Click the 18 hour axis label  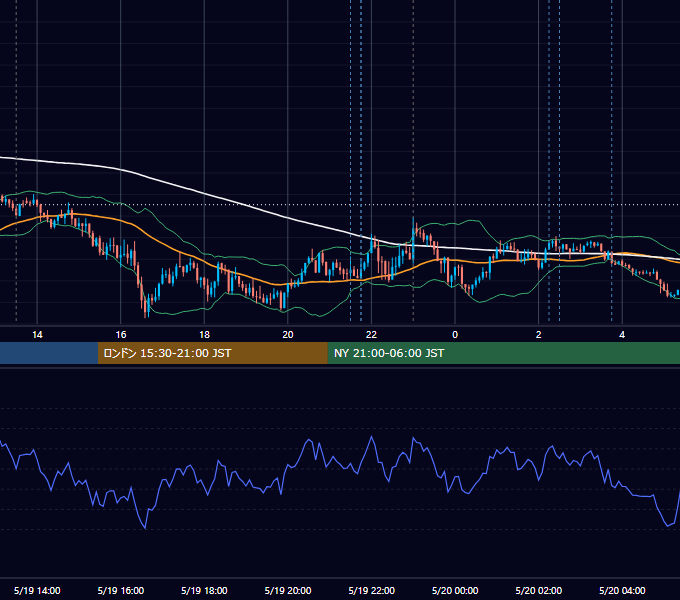(204, 335)
